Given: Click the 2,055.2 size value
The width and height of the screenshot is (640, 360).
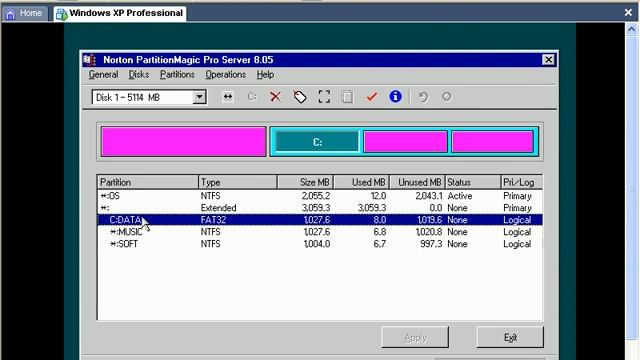Looking at the screenshot, I should click(x=316, y=196).
